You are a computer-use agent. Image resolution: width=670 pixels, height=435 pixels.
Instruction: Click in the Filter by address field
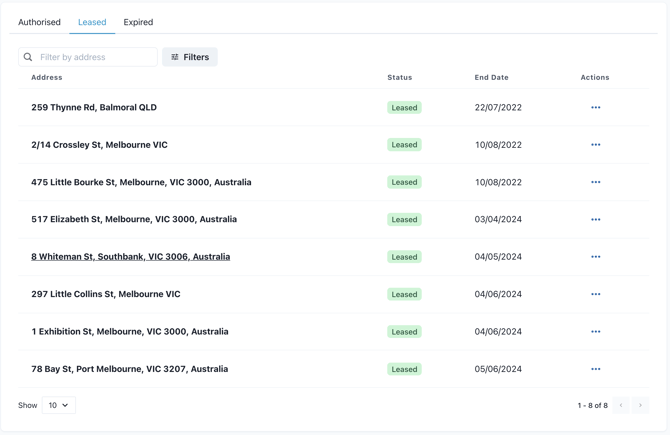pos(96,57)
